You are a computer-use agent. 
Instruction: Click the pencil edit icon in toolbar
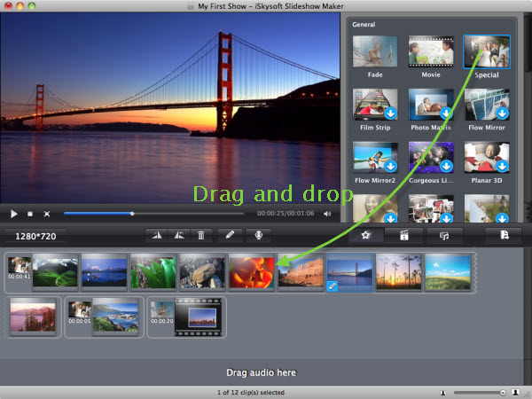[x=229, y=236]
